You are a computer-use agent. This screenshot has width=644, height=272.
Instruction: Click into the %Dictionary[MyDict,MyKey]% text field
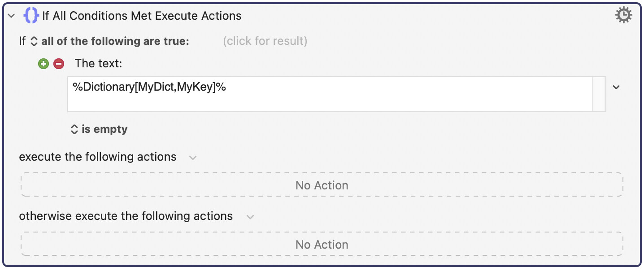click(x=330, y=94)
